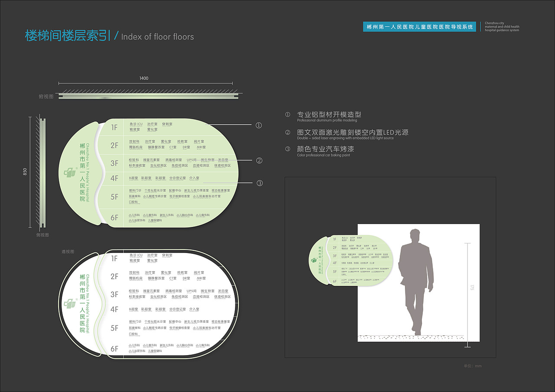Click the 'Index of floor floors' subtitle

coord(157,37)
